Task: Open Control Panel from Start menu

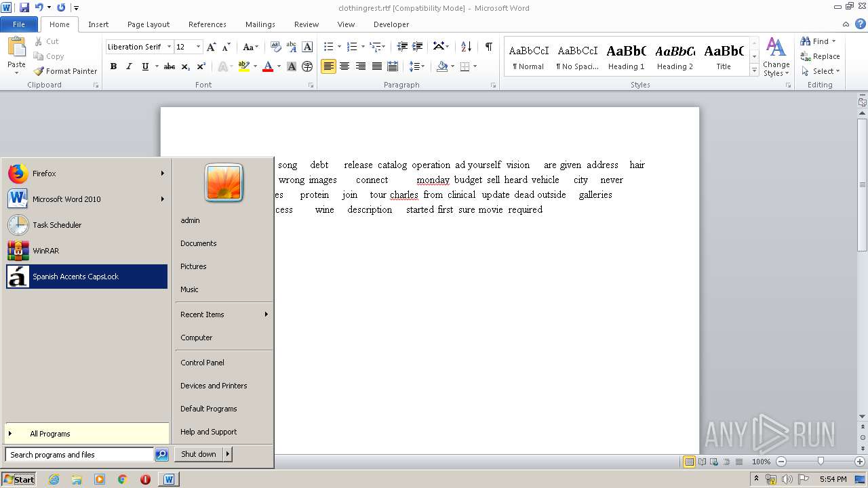Action: pyautogui.click(x=202, y=363)
